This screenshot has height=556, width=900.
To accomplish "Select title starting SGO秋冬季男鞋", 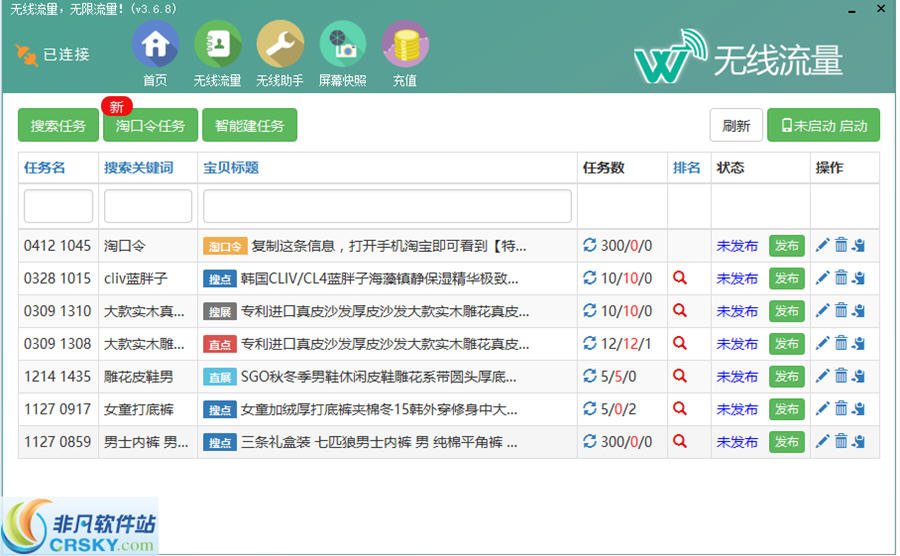I will click(x=378, y=376).
